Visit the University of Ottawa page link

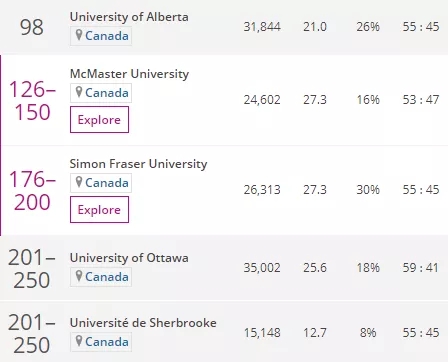click(x=129, y=258)
